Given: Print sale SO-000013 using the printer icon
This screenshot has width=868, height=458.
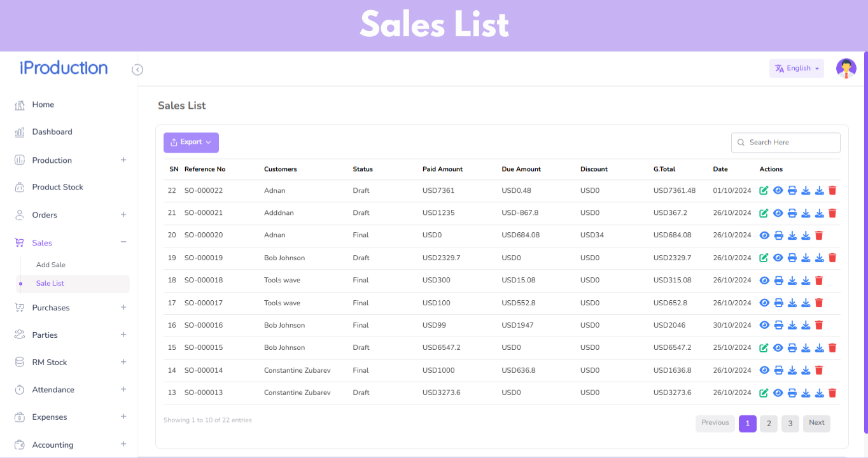Looking at the screenshot, I should click(792, 393).
